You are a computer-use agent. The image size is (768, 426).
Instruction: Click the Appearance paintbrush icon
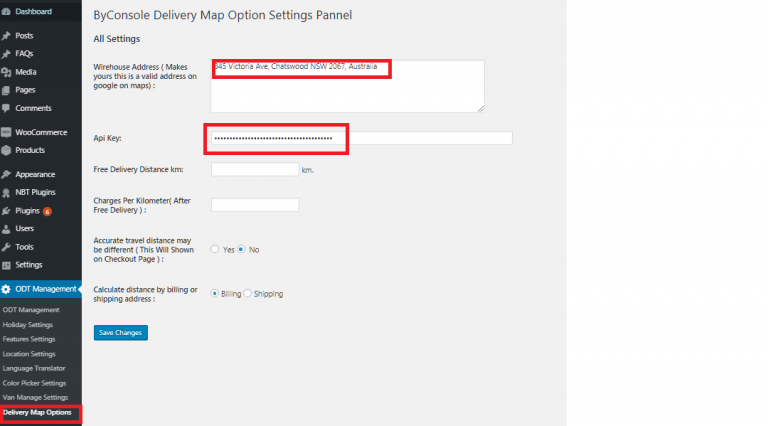[x=7, y=174]
